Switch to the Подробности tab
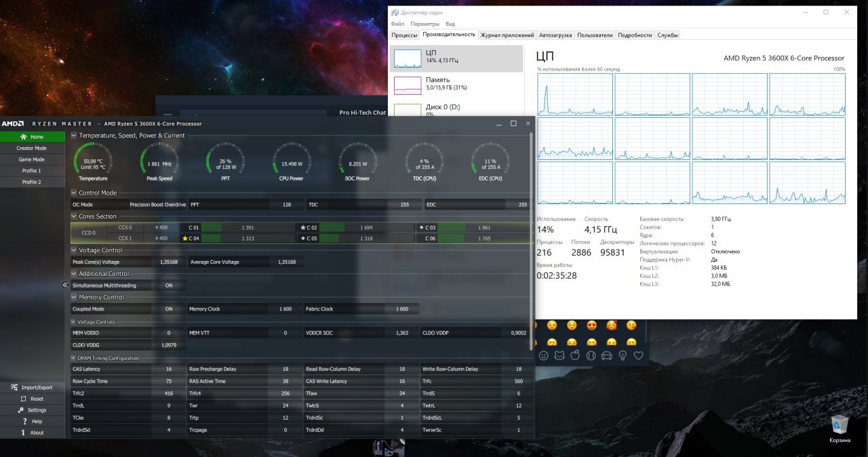The image size is (868, 457). tap(635, 35)
